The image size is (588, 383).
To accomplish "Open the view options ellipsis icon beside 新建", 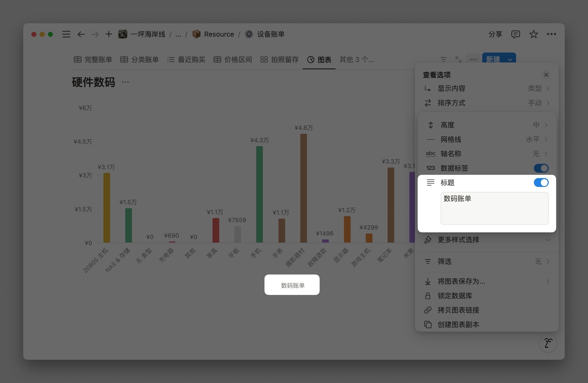I will (473, 59).
